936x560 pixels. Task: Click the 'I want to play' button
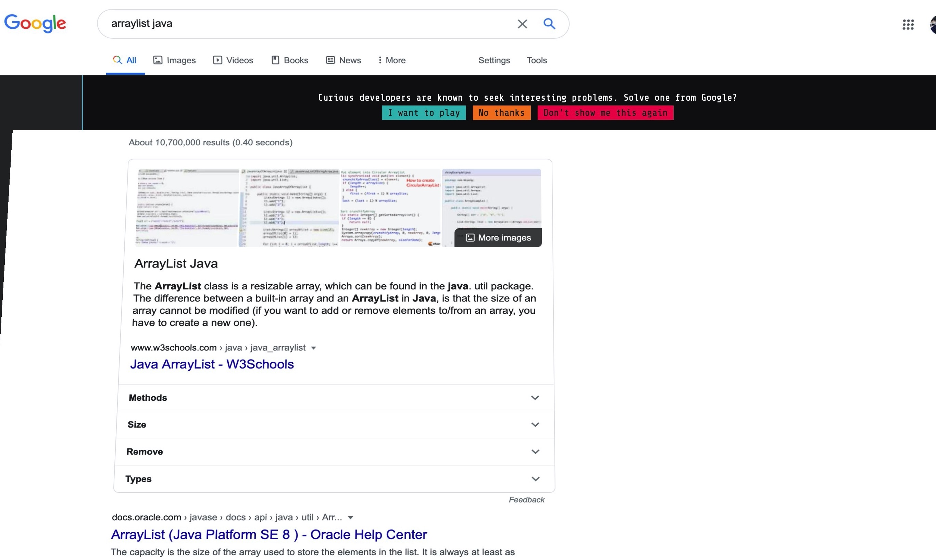tap(424, 113)
